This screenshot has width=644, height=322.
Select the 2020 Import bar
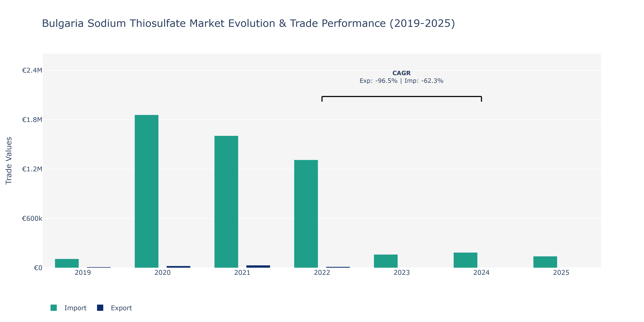coord(147,191)
